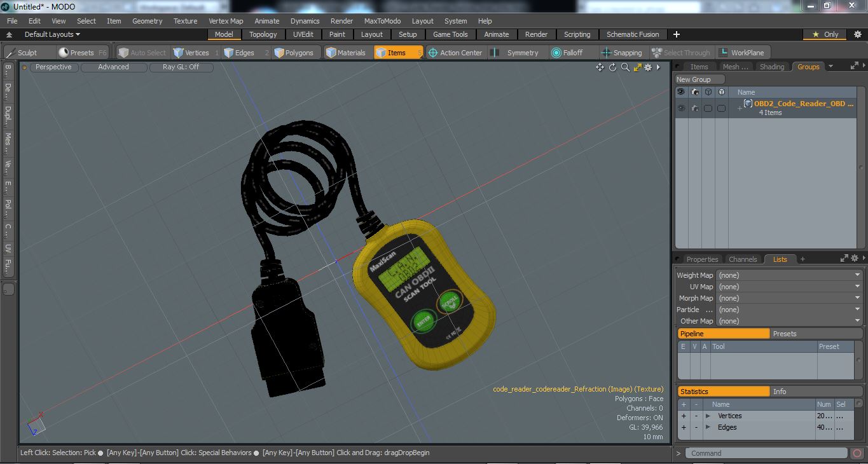Open the UV Map dropdown
Image resolution: width=868 pixels, height=464 pixels.
pyautogui.click(x=789, y=287)
